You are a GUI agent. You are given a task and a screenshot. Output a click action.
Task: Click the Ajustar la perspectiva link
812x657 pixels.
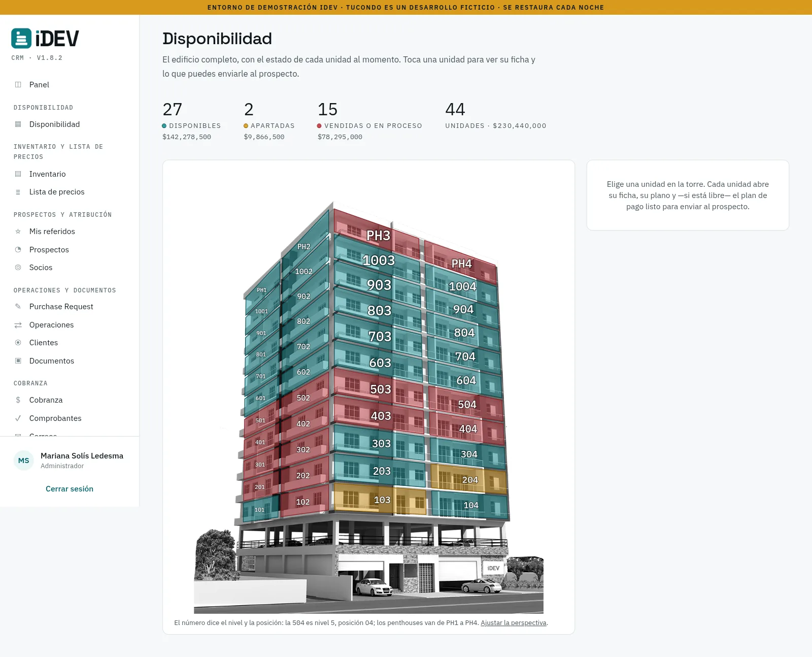point(514,623)
